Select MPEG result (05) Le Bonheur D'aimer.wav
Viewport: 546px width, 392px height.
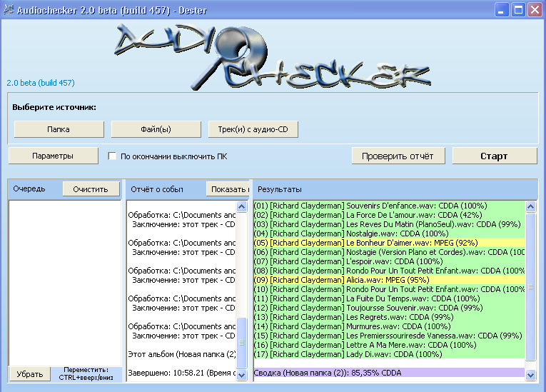point(389,243)
